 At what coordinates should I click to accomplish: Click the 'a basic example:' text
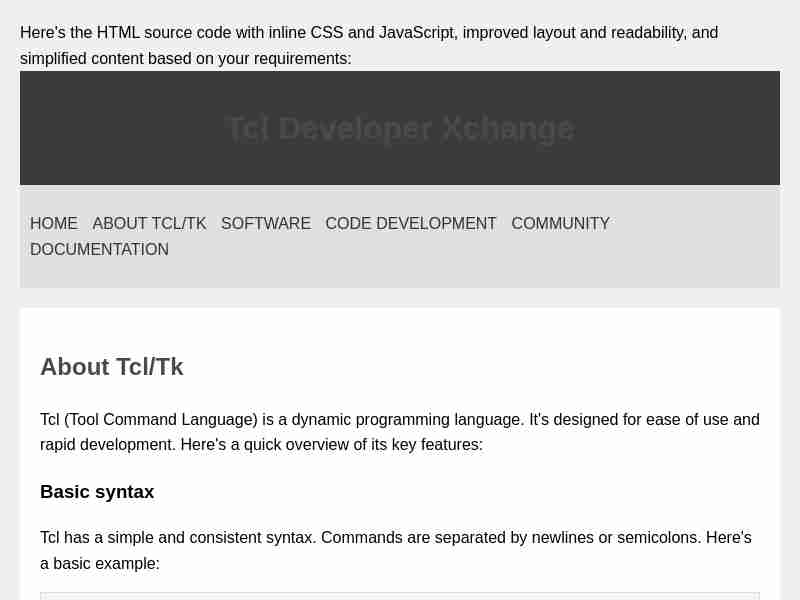click(x=100, y=564)
